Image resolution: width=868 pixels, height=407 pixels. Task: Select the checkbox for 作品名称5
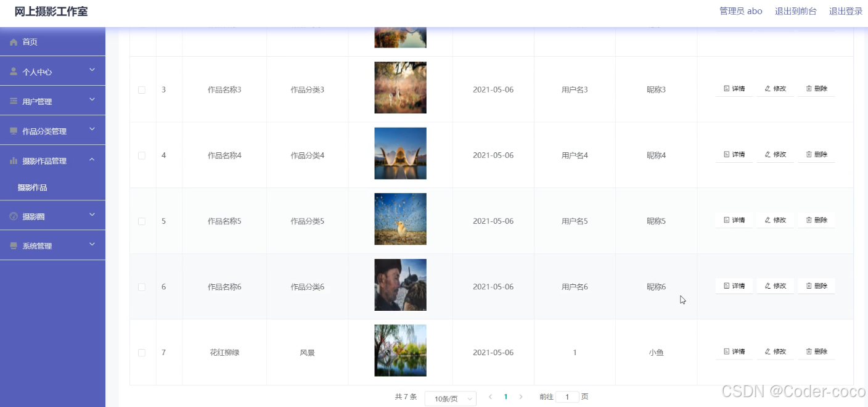pos(142,221)
